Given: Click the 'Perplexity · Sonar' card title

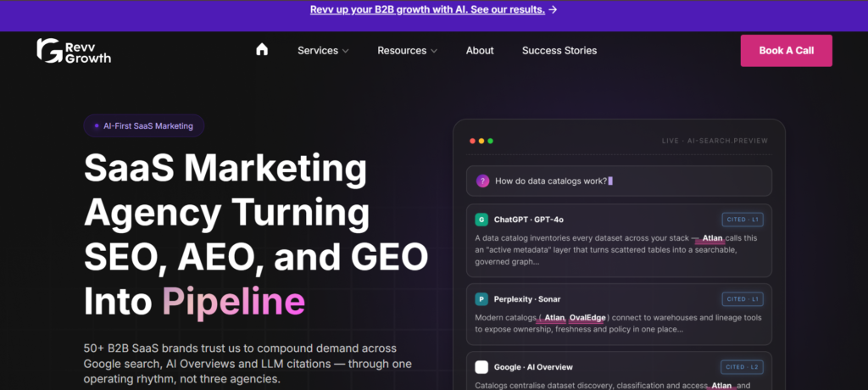Looking at the screenshot, I should click(x=527, y=299).
